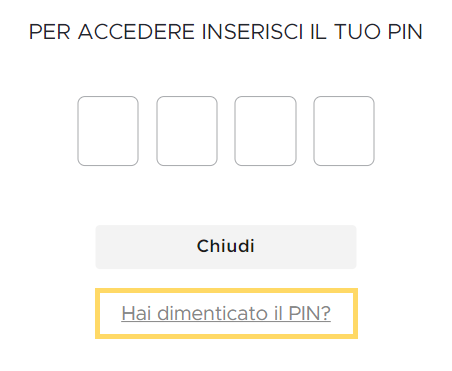Select the PIN box second from right

[265, 131]
